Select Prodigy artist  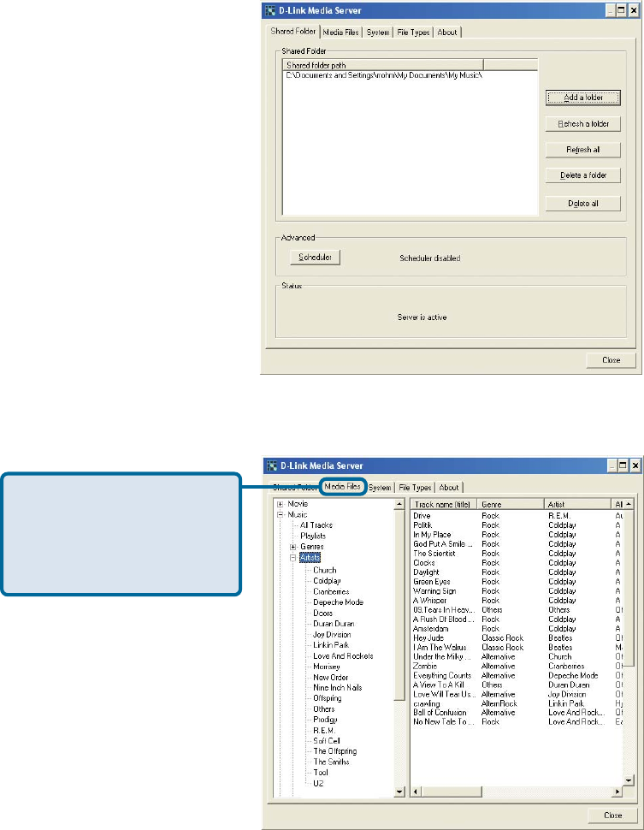point(325,720)
